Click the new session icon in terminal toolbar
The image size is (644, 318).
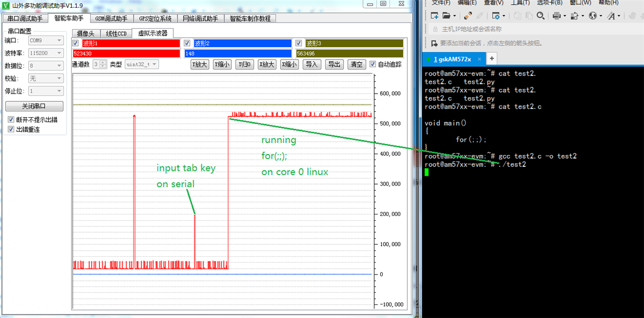434,16
